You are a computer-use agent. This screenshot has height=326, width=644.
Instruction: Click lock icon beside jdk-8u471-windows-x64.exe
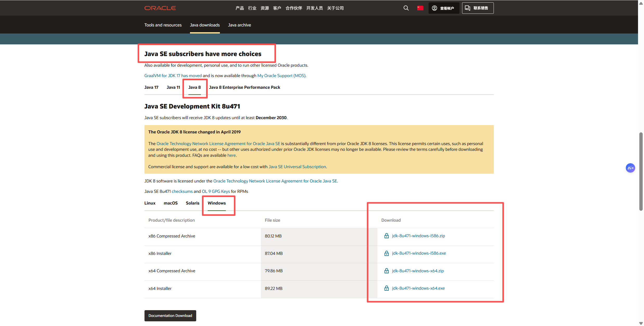coord(386,288)
